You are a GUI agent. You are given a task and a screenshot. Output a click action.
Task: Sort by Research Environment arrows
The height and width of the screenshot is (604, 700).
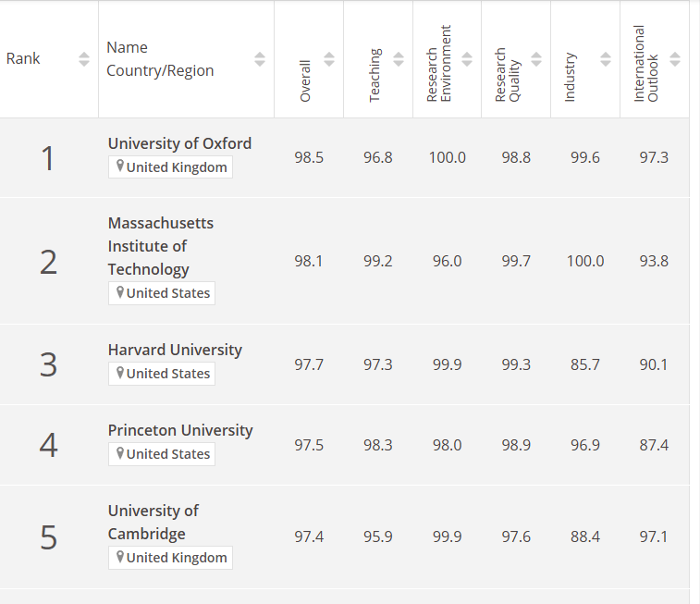click(467, 59)
